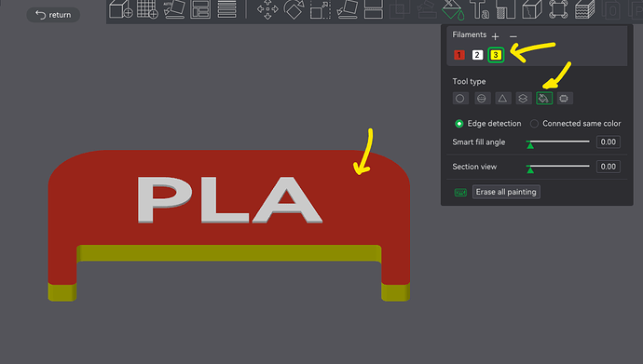
Task: Select white filament 2 swatch
Action: click(x=477, y=55)
